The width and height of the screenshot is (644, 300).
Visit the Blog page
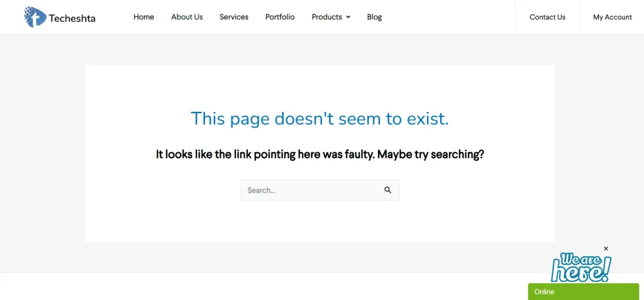click(x=374, y=17)
